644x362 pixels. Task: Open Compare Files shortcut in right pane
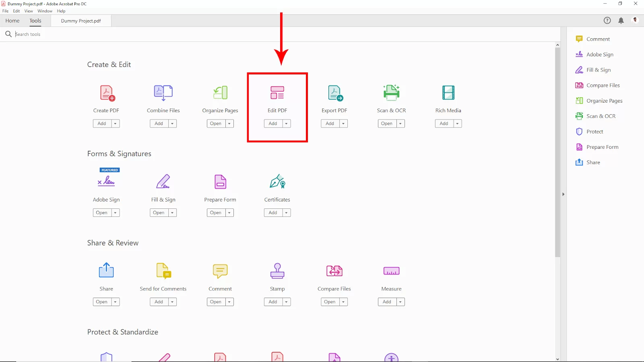597,85
